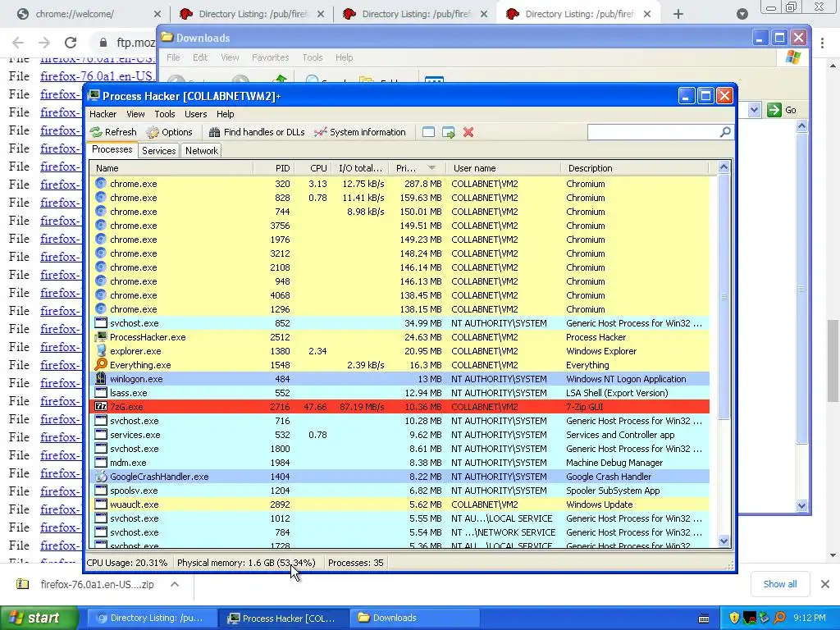
Task: Open Options from Process Hacker toolbar
Action: (169, 132)
